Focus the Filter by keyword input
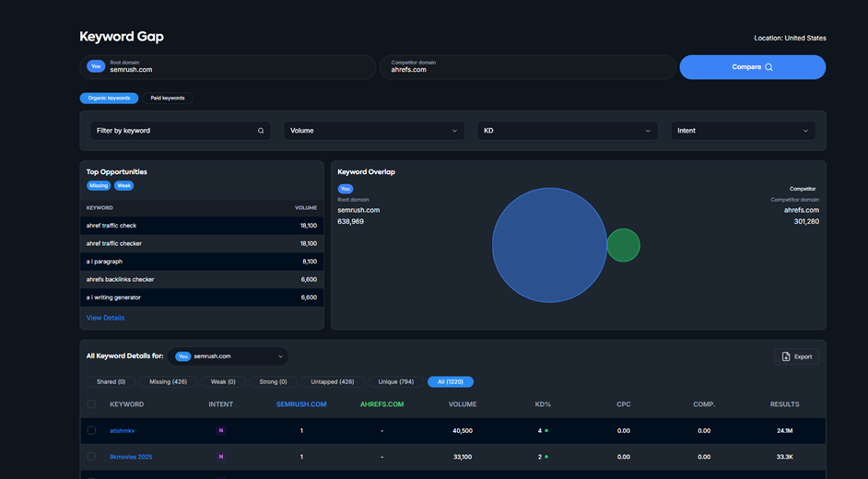This screenshot has width=868, height=479. tap(181, 131)
